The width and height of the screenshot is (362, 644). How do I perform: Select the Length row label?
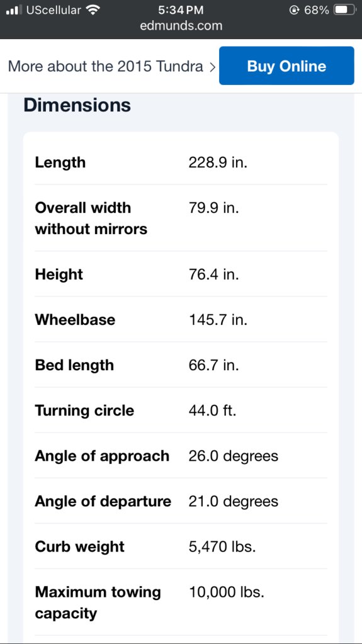(x=60, y=162)
